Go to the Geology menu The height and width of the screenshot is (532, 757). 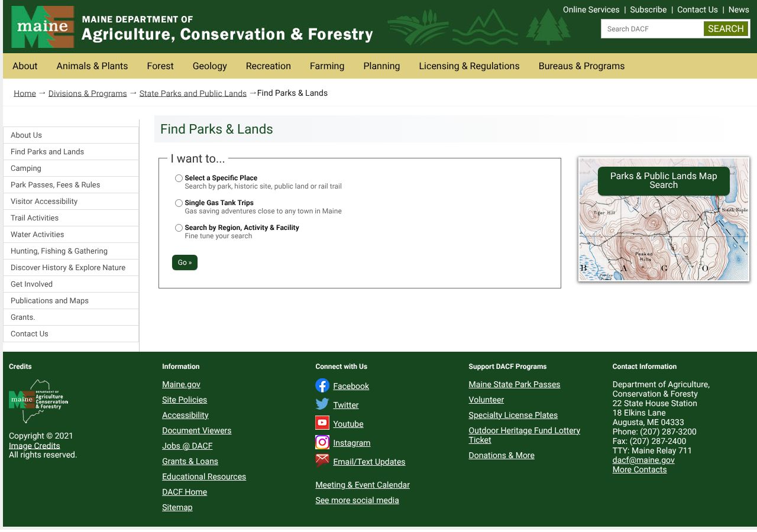(x=210, y=66)
